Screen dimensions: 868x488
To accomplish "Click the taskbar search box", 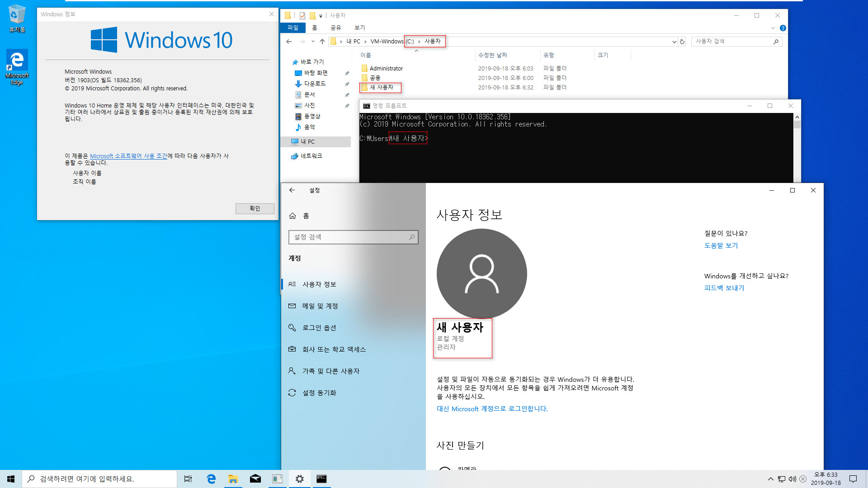I will tap(99, 479).
